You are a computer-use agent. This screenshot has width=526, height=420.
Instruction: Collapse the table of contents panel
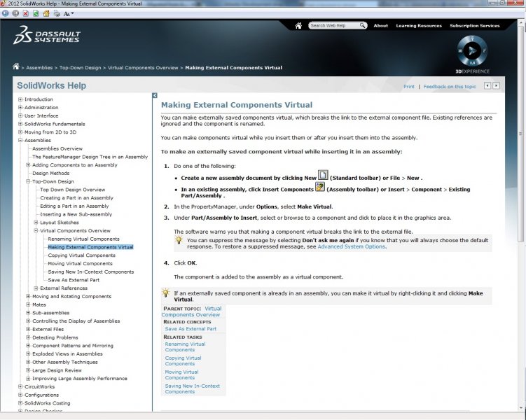click(x=155, y=95)
